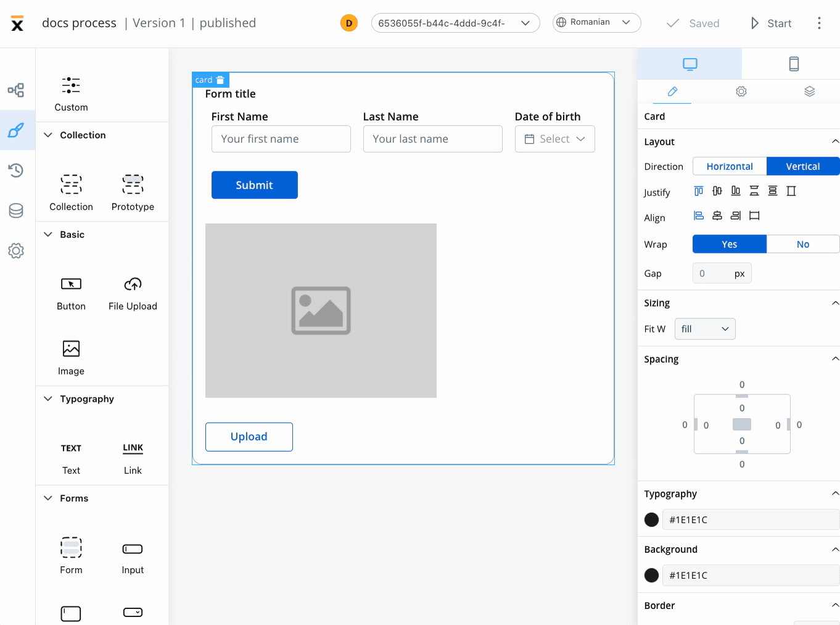840x625 pixels.
Task: Collapse the Border properties section
Action: tap(835, 605)
